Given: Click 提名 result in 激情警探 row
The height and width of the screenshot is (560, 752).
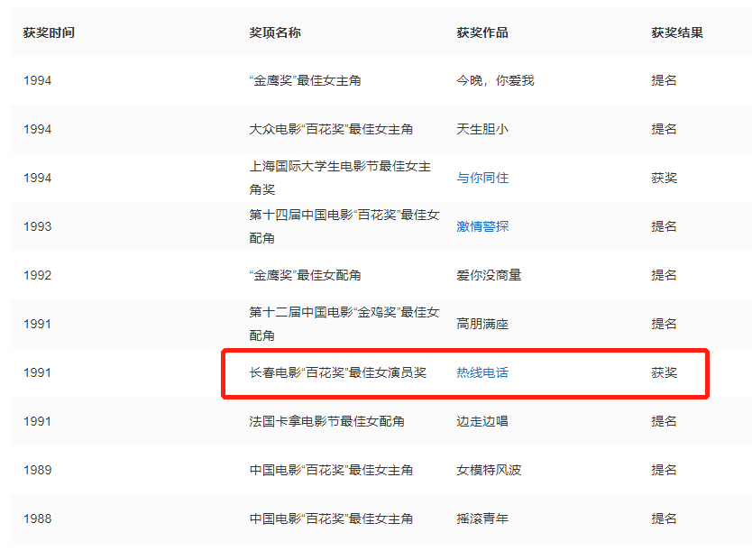Looking at the screenshot, I should pos(664,226).
